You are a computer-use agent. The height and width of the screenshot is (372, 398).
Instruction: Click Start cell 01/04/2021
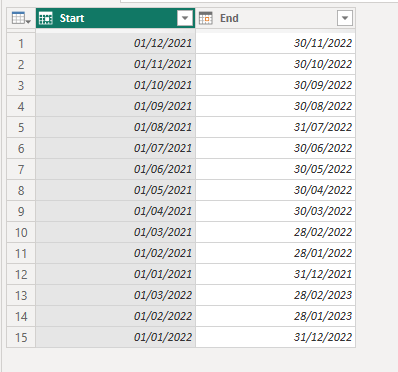[115, 211]
